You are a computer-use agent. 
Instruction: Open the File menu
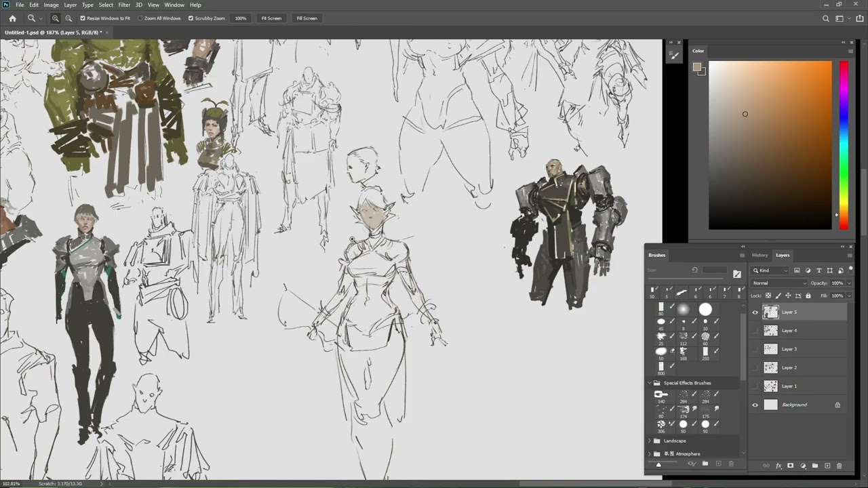pos(20,5)
